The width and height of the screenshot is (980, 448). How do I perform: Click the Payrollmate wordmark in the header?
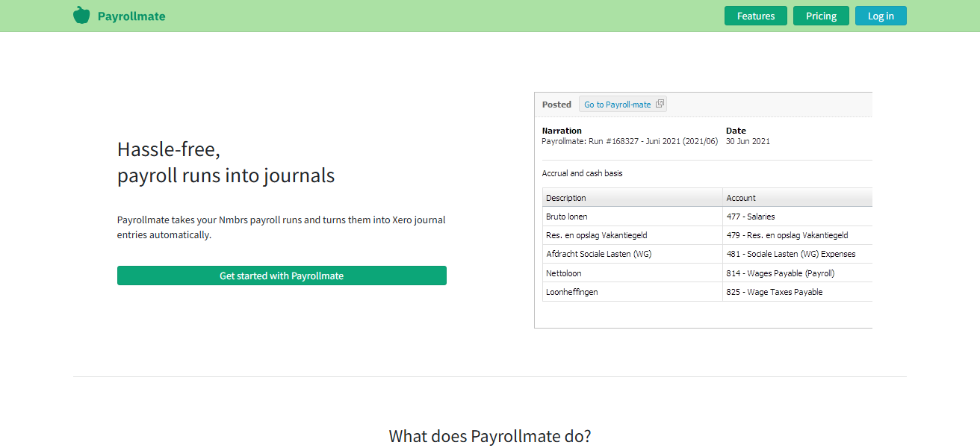pyautogui.click(x=131, y=15)
